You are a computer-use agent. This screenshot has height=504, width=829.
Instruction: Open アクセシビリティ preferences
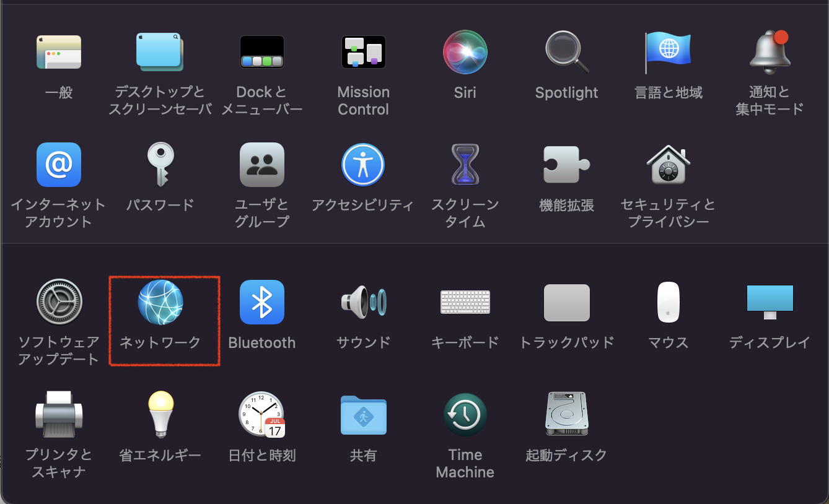(363, 165)
